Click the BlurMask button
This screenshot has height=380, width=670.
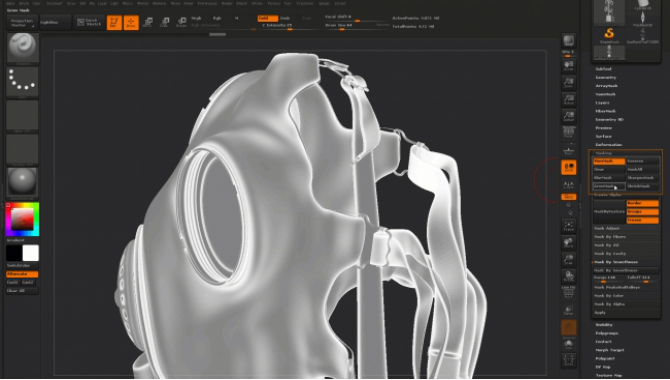click(609, 178)
